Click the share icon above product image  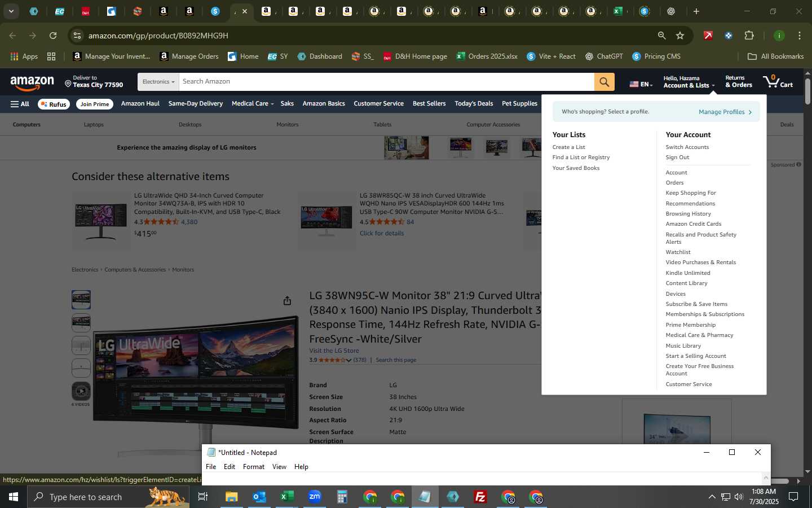click(x=287, y=300)
